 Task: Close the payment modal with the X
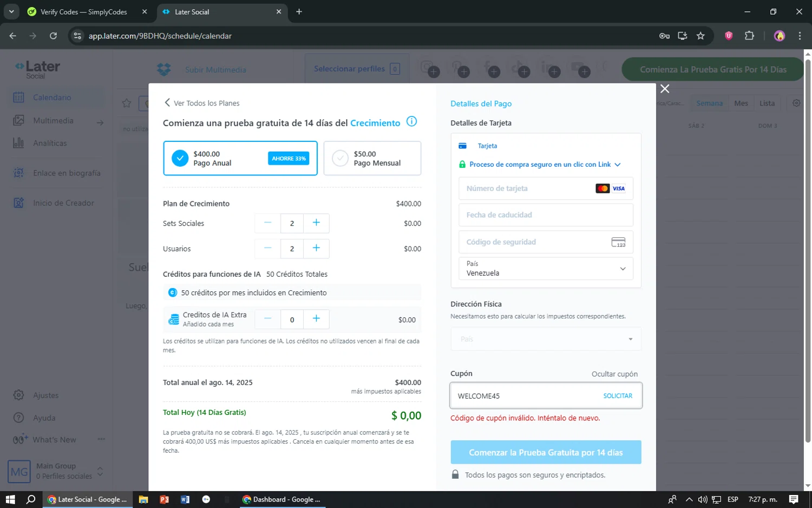click(x=665, y=89)
